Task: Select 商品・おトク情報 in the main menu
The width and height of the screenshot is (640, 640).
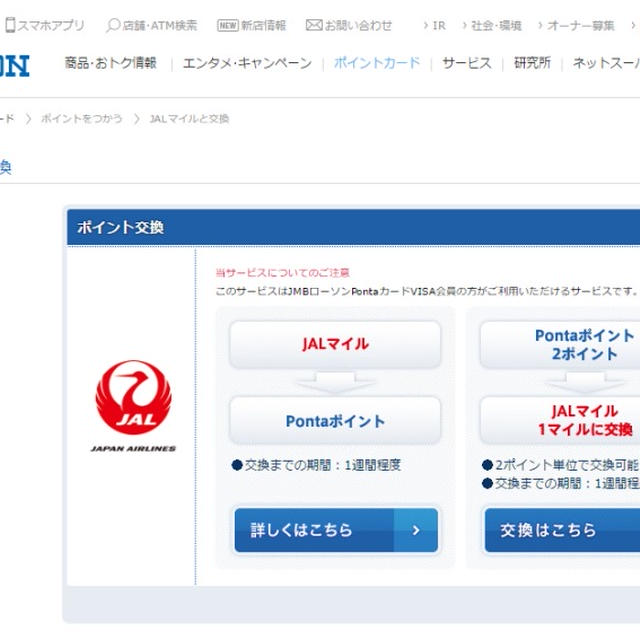Action: coord(111,63)
